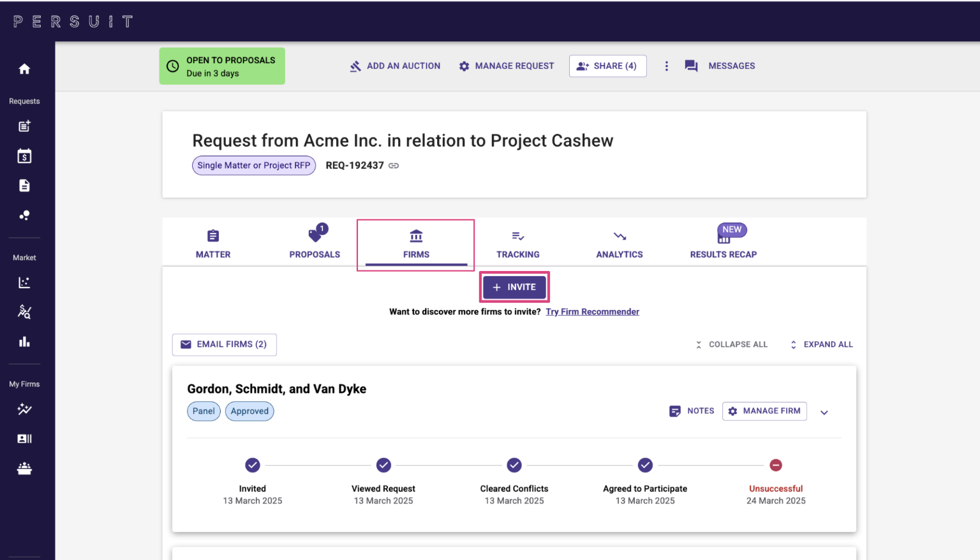Click the sparkle wand icon under My Firms

[x=24, y=409]
